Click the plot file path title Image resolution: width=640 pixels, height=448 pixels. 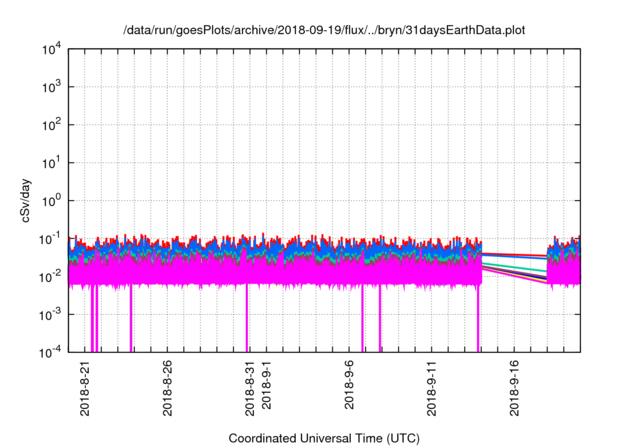(324, 30)
